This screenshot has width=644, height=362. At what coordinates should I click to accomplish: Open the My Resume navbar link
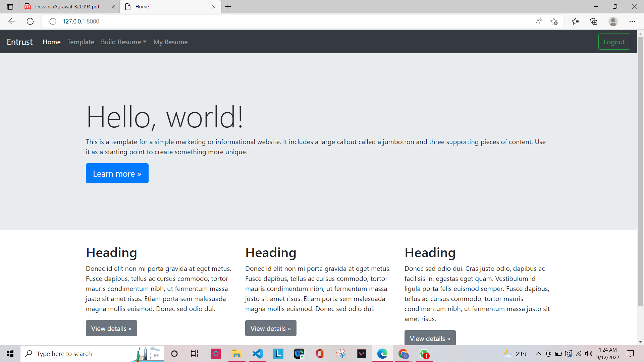170,42
